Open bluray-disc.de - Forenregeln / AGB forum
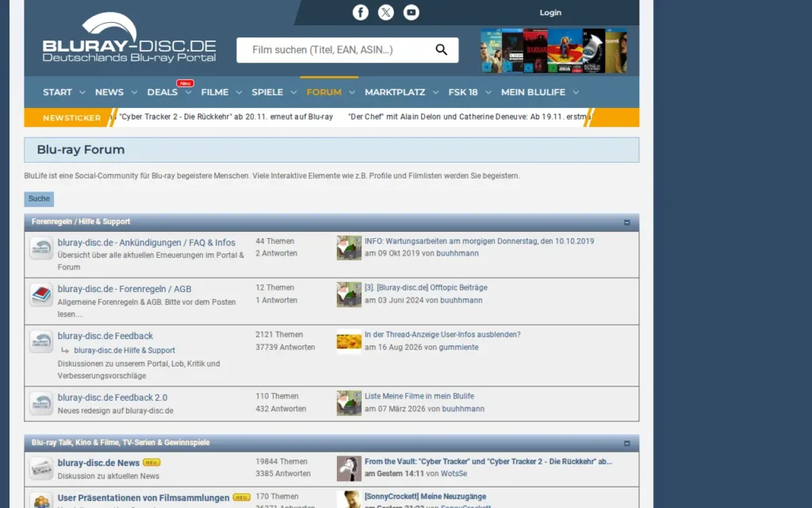The width and height of the screenshot is (812, 508). 124,289
